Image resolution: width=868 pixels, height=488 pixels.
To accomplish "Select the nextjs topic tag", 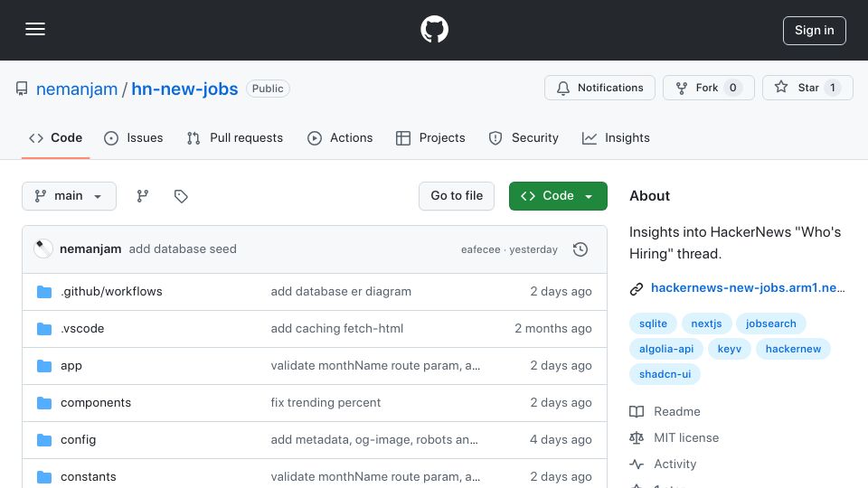I will (x=706, y=324).
